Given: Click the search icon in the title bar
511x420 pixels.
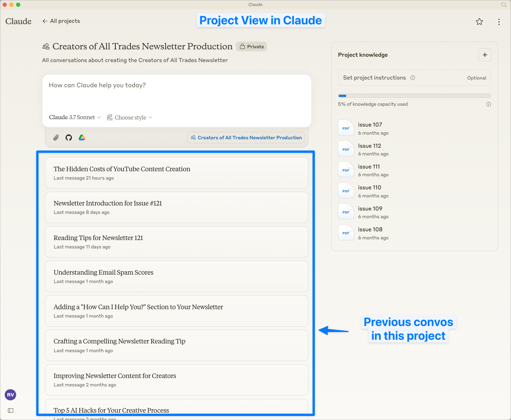Looking at the screenshot, I should [x=504, y=5].
